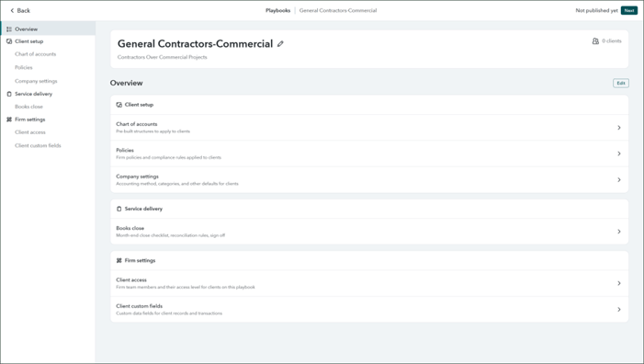Click the Client access row title in overview

[131, 279]
